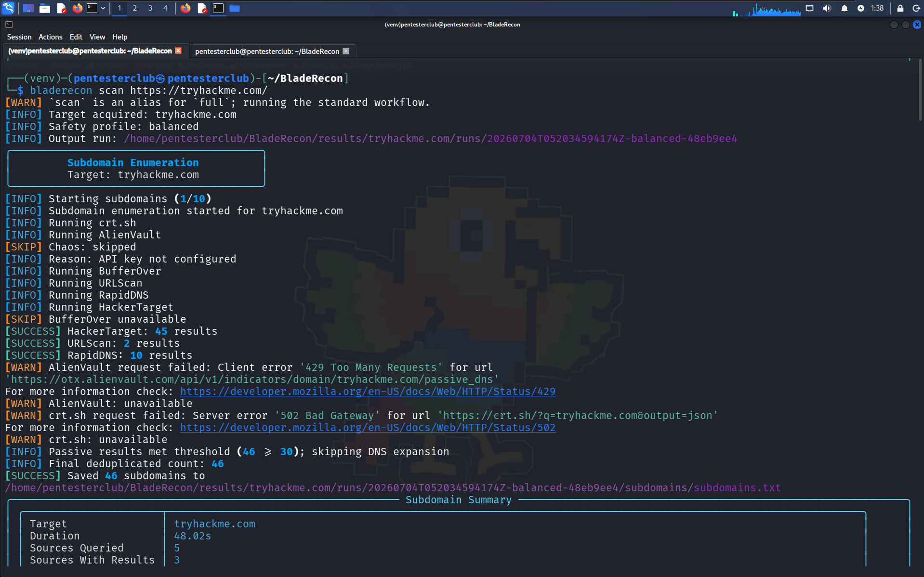Open the Mozilla HTTP Status 502 link
This screenshot has height=577, width=924.
(368, 428)
